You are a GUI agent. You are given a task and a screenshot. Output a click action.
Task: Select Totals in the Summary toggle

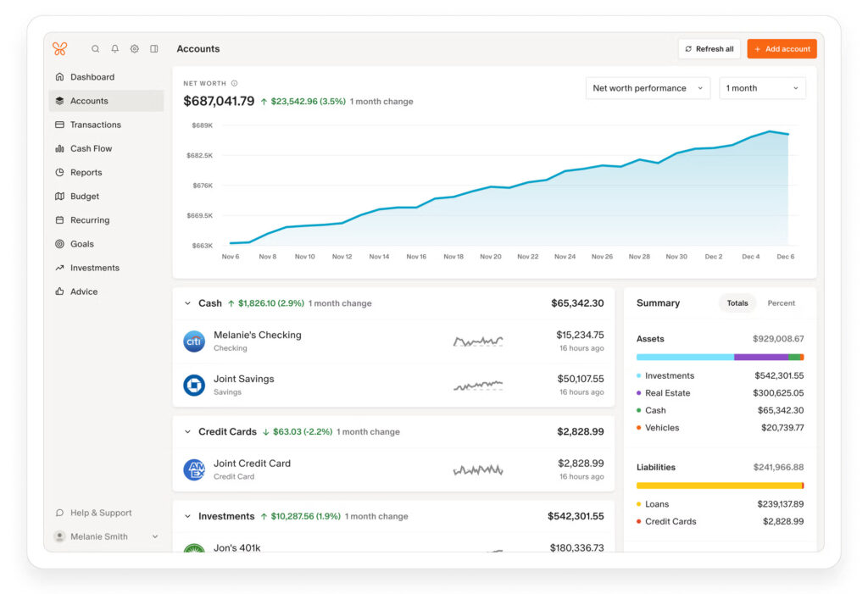pos(737,303)
